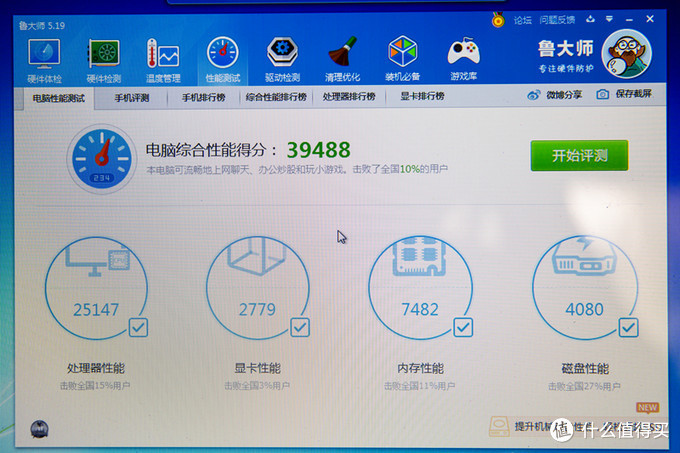Click the graphics score 2779
This screenshot has width=680, height=453.
[x=257, y=309]
